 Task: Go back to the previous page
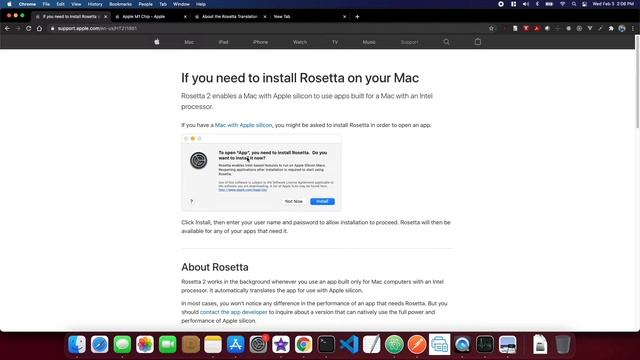[7, 29]
